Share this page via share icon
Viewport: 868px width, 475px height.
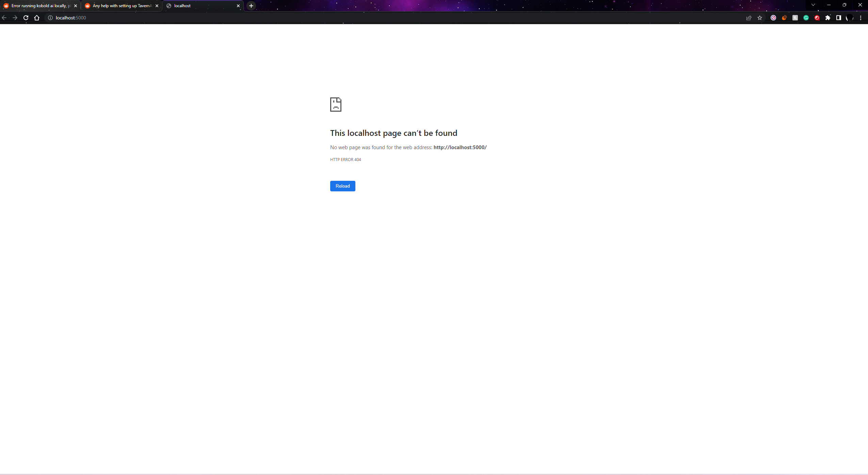[749, 18]
